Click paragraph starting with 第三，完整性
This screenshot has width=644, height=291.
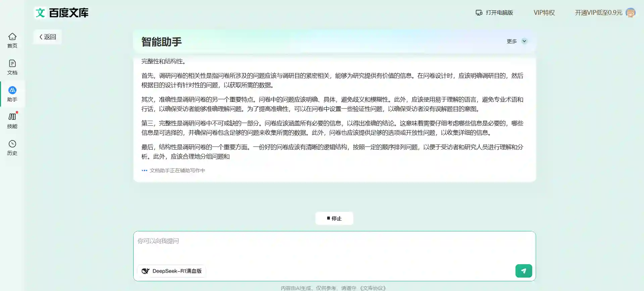point(332,128)
